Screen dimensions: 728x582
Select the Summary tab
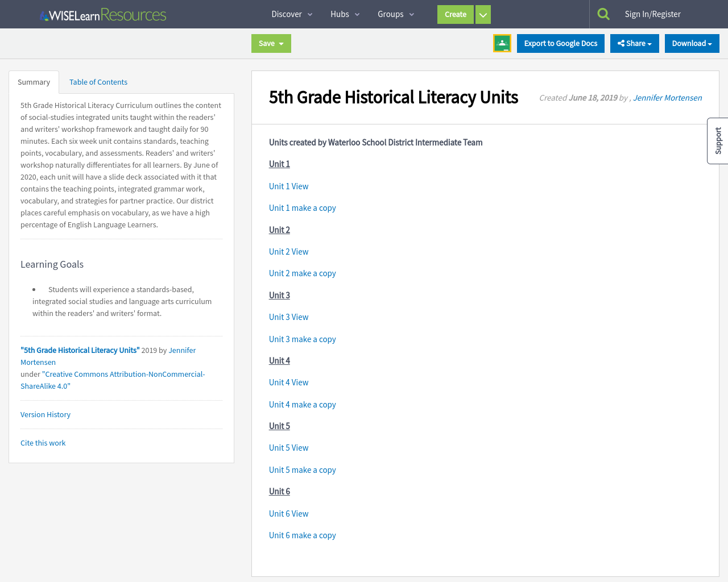point(34,82)
